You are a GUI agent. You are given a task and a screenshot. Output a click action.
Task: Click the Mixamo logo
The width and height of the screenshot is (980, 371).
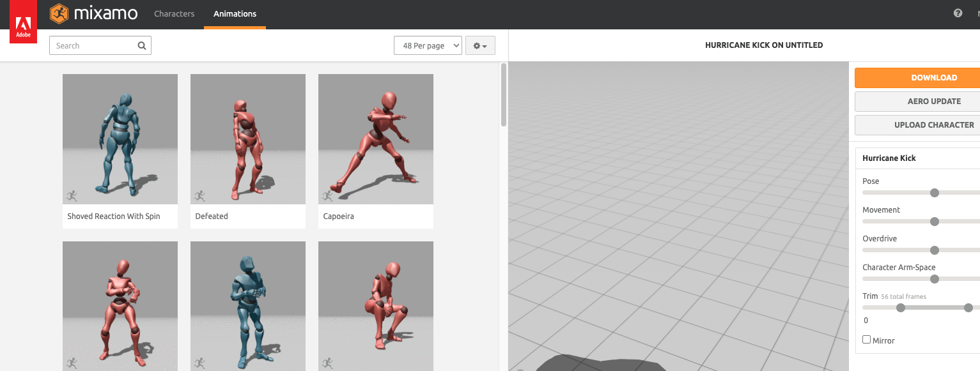pyautogui.click(x=94, y=13)
